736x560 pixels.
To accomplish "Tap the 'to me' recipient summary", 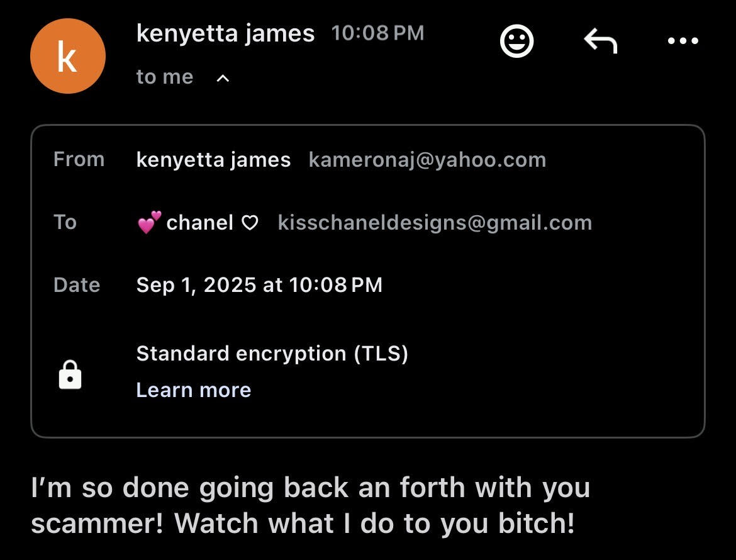I will coord(165,77).
